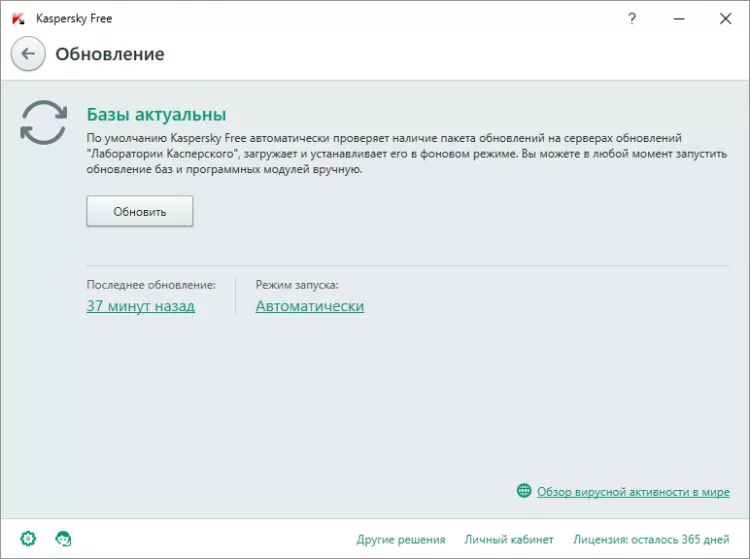750x559 pixels.
Task: Click the circular sync arrows update icon
Action: coord(44,122)
